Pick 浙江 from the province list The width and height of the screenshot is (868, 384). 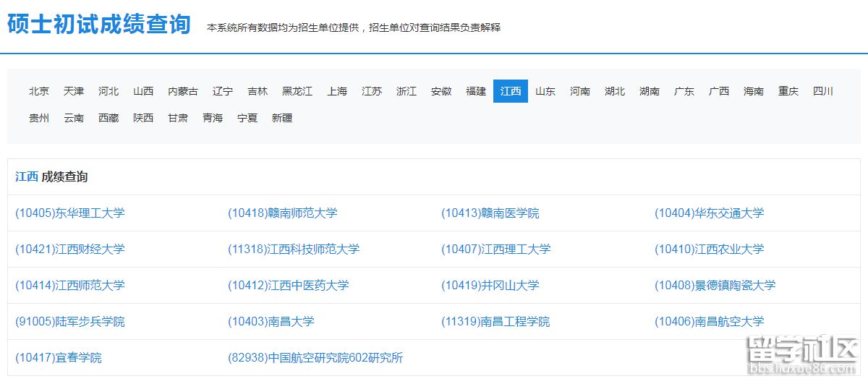[407, 91]
